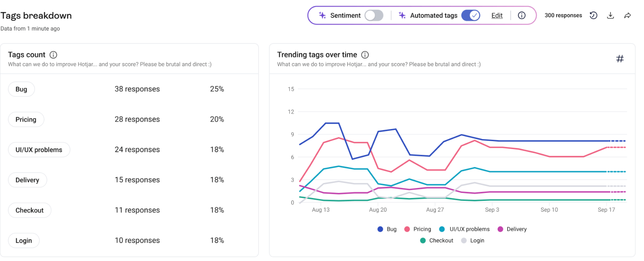Share the tags breakdown report

coord(627,15)
